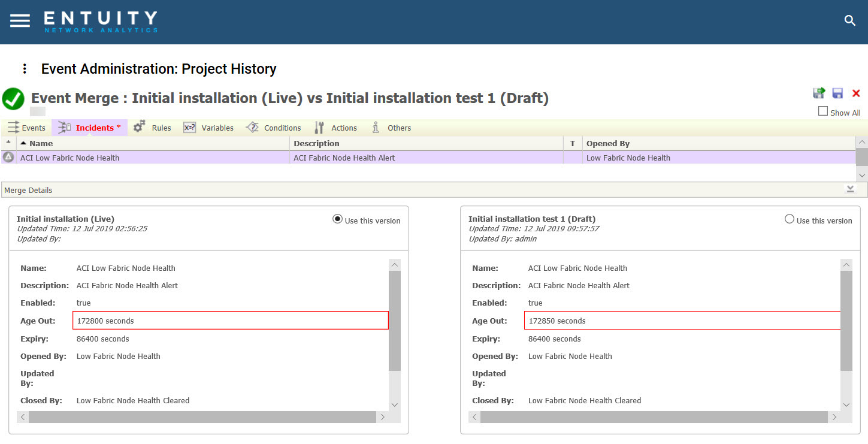868x444 pixels.
Task: Click Draft Expiry value 86400 seconds
Action: [x=555, y=339]
